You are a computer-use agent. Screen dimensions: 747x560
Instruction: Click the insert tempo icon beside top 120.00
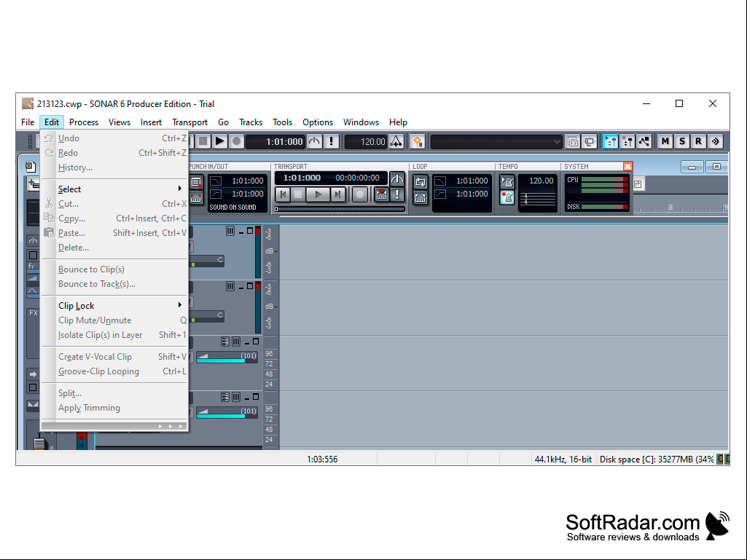tap(396, 141)
